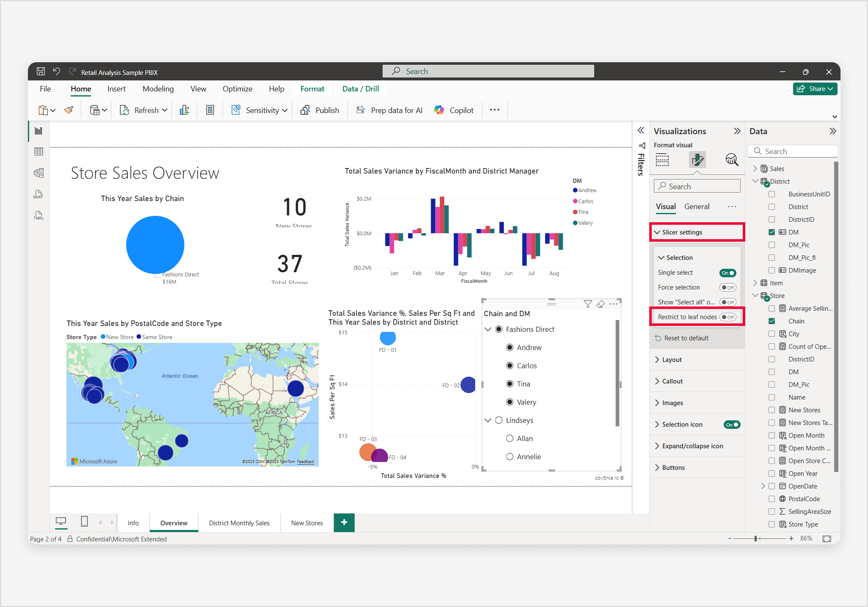Switch to the Data / Drill tab
Screen dimensions: 868x607
pos(361,89)
